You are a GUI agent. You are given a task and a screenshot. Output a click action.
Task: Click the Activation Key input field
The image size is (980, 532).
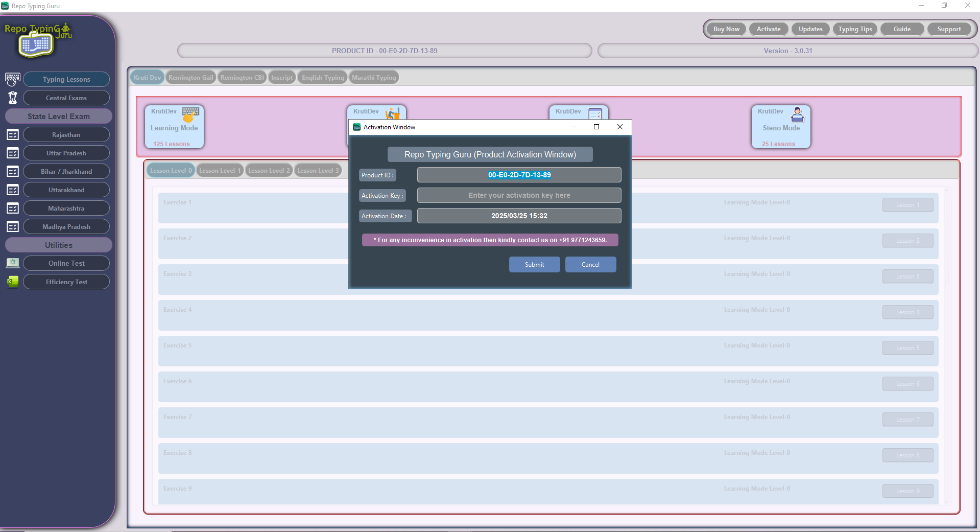point(519,195)
